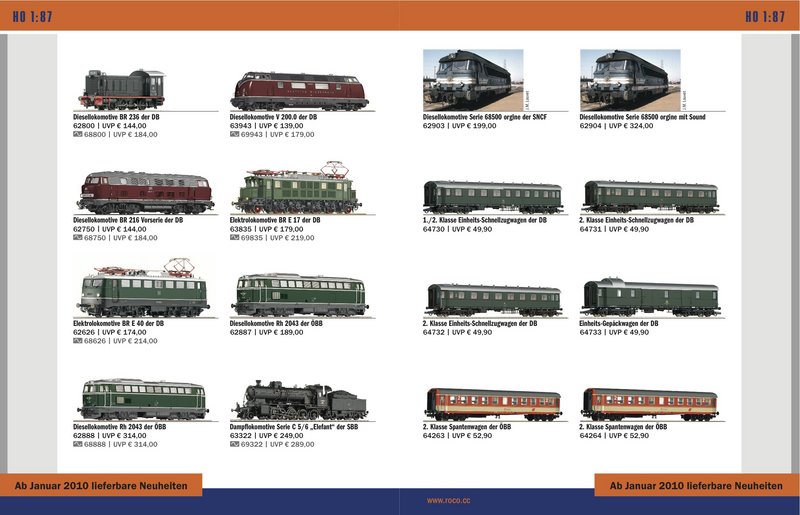Click the sound icon beside article 69835
800x515 pixels.
(x=234, y=238)
